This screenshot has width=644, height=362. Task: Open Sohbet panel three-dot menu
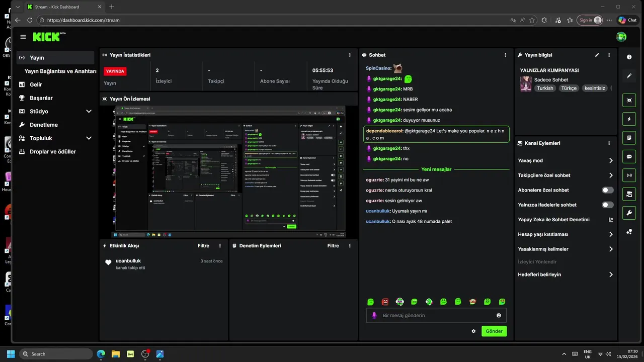pos(506,55)
